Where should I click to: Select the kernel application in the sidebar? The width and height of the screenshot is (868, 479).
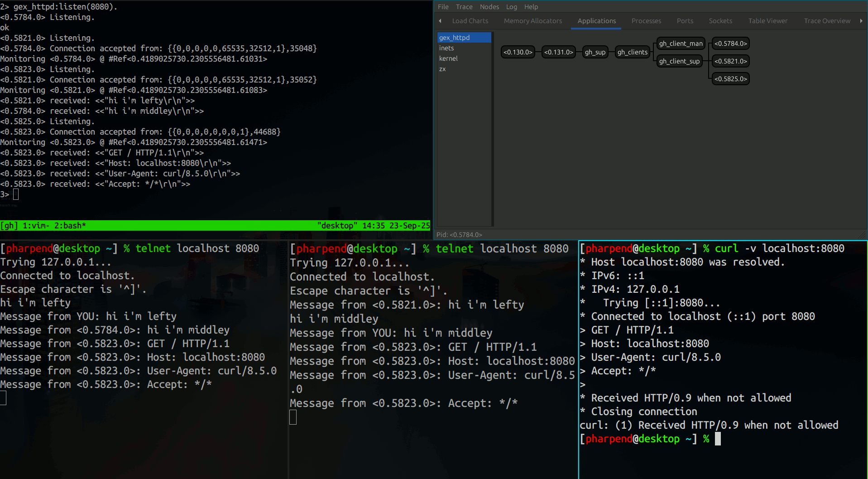tap(448, 58)
